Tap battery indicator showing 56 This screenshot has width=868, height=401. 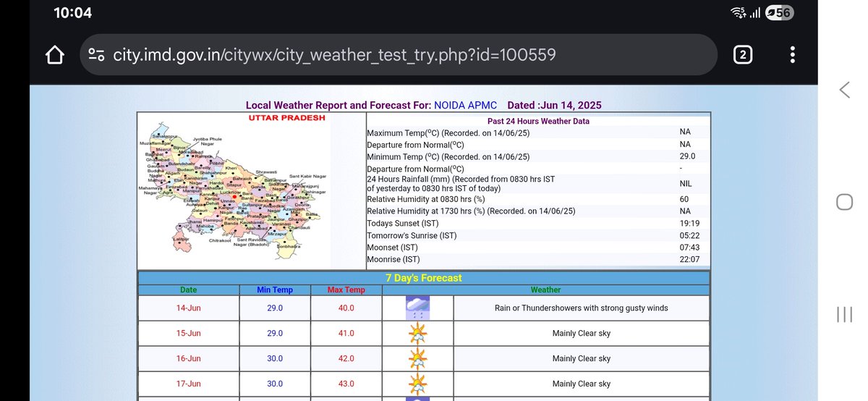779,12
